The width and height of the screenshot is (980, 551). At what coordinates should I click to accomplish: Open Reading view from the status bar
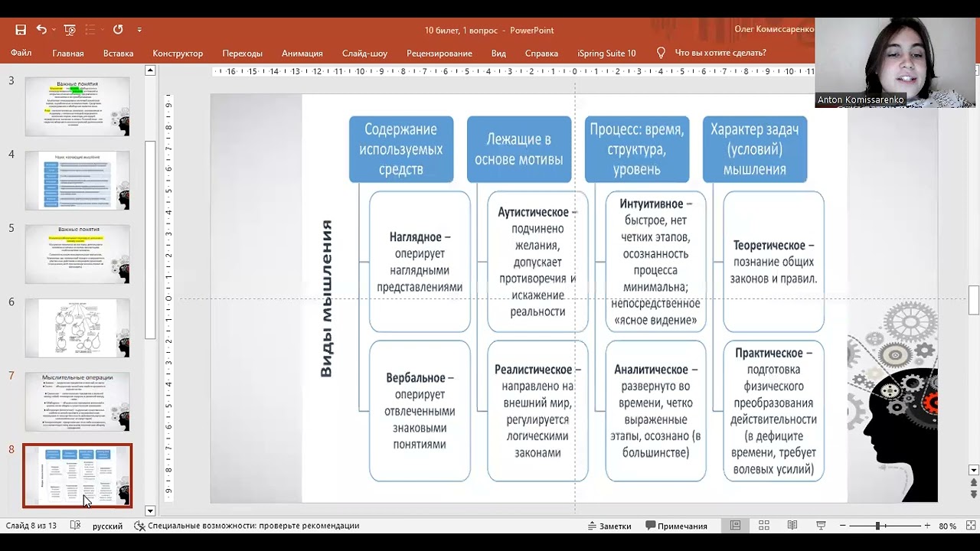[792, 526]
